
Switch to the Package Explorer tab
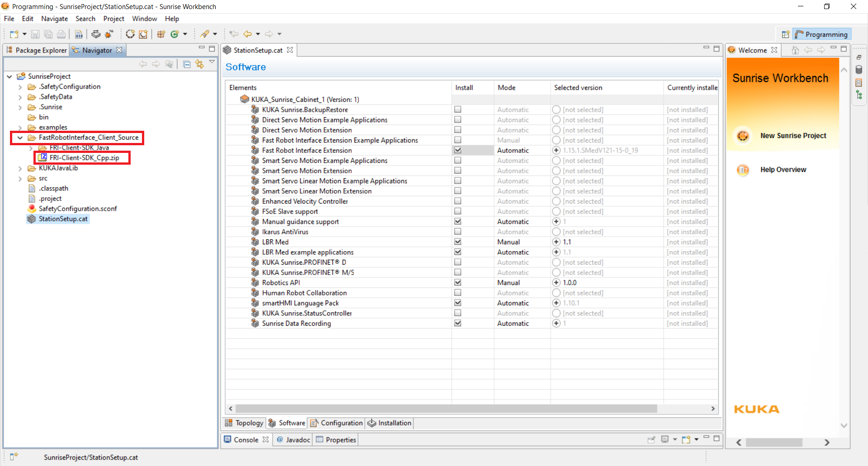click(x=37, y=50)
